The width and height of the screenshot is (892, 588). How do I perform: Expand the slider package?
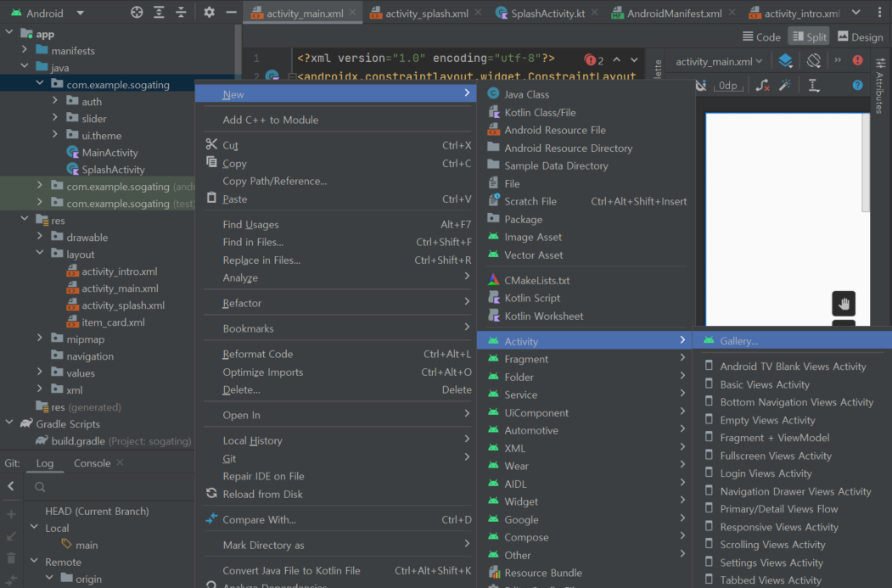55,118
